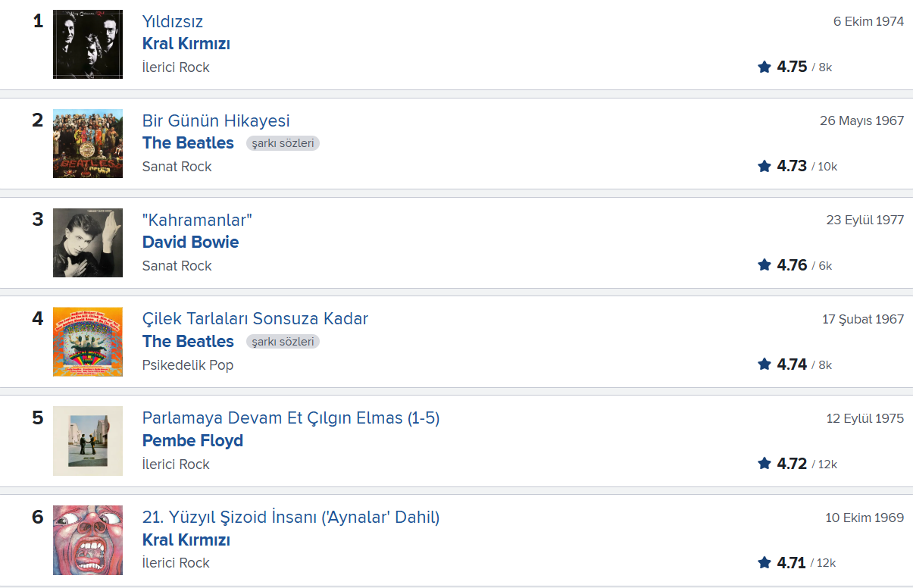Open the Sgt. Pepper album cover thumbnail
913x588 pixels.
pyautogui.click(x=88, y=144)
